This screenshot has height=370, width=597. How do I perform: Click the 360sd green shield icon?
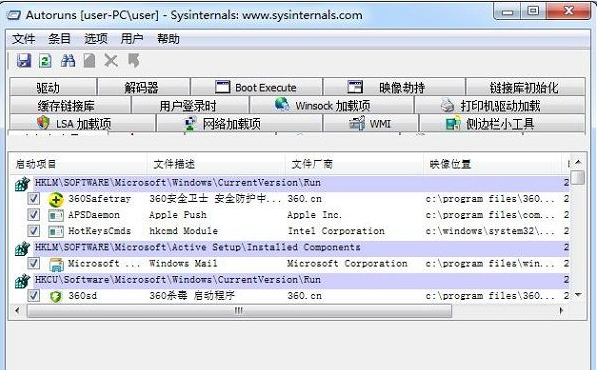click(56, 296)
